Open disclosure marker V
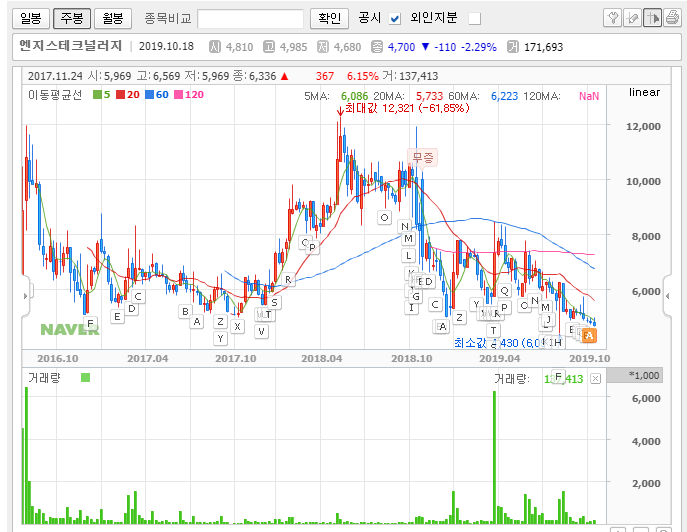Viewport: 687px width, 532px height. pyautogui.click(x=261, y=331)
